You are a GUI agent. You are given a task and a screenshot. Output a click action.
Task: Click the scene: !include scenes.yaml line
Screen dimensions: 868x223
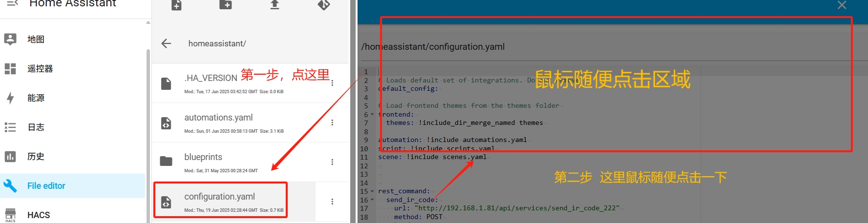pyautogui.click(x=432, y=157)
